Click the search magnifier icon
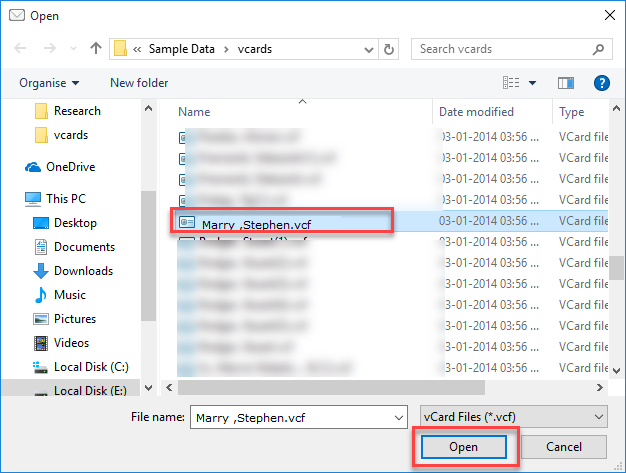 tap(598, 49)
